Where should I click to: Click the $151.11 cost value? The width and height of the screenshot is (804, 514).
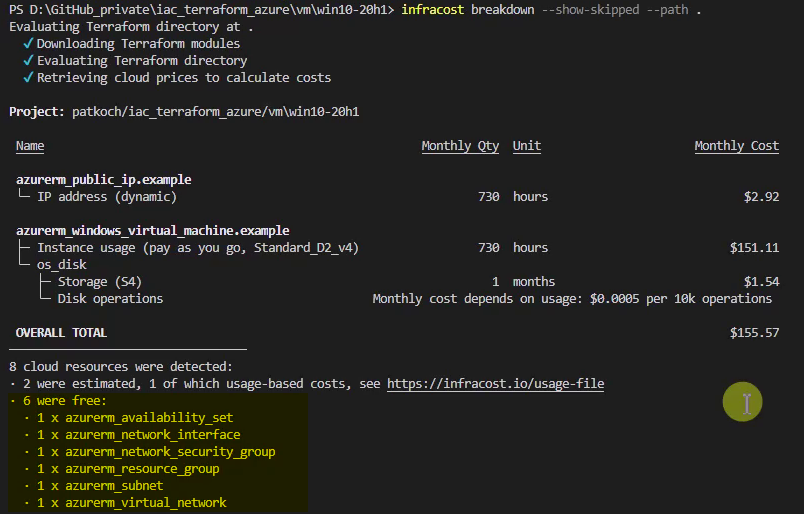[754, 248]
